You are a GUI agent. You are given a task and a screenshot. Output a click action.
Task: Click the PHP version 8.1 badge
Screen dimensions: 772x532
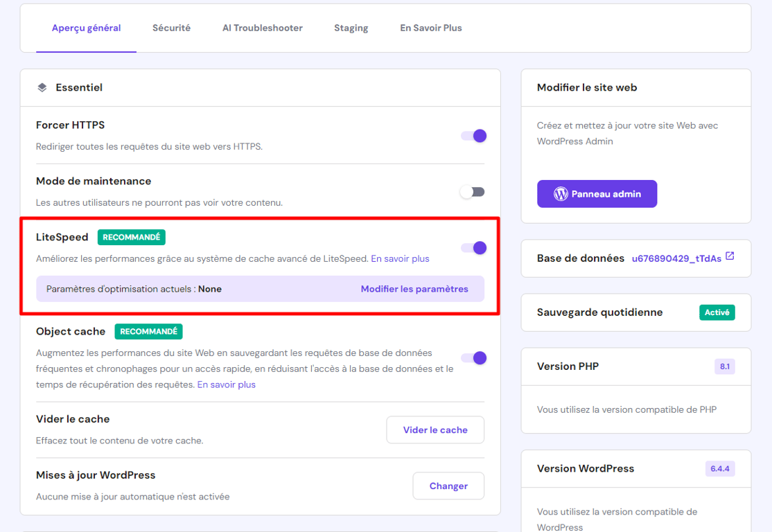pos(724,366)
